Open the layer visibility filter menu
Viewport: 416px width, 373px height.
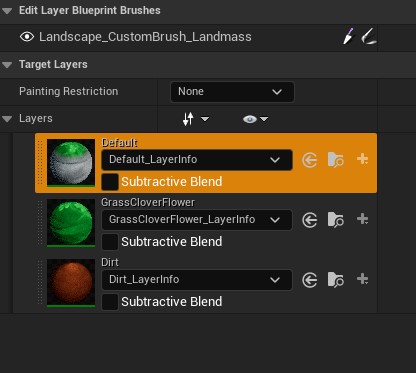(256, 119)
